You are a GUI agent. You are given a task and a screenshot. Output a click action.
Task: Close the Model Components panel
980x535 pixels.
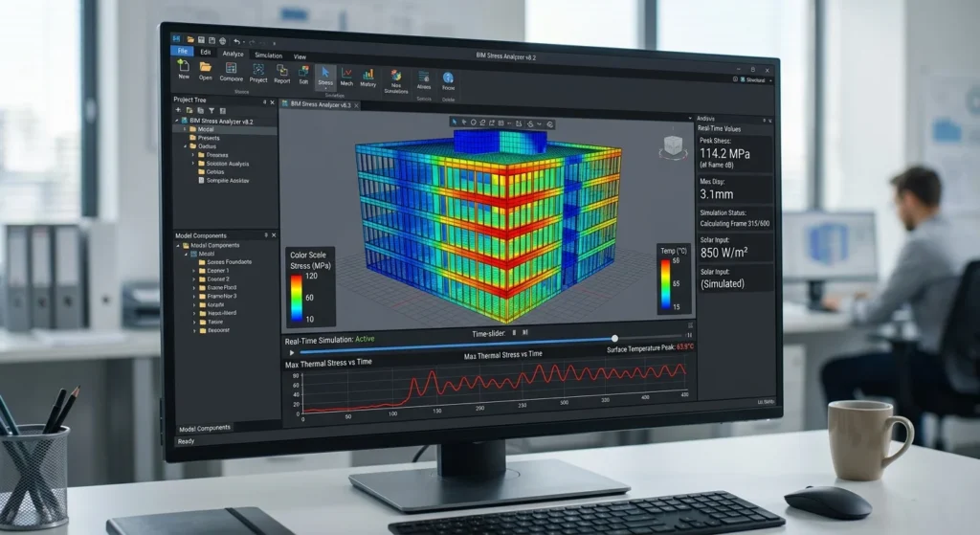click(274, 235)
